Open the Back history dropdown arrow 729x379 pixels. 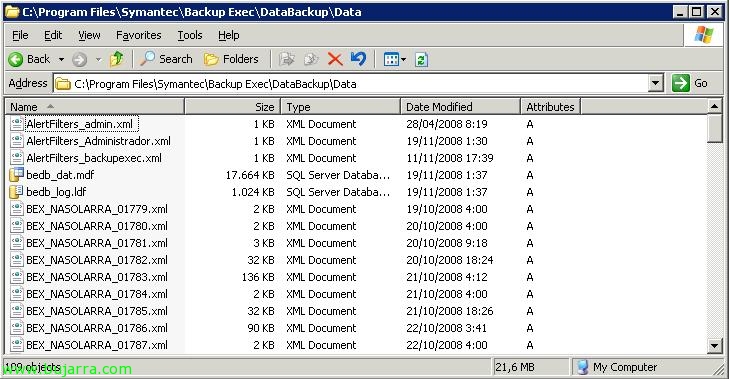tap(61, 60)
